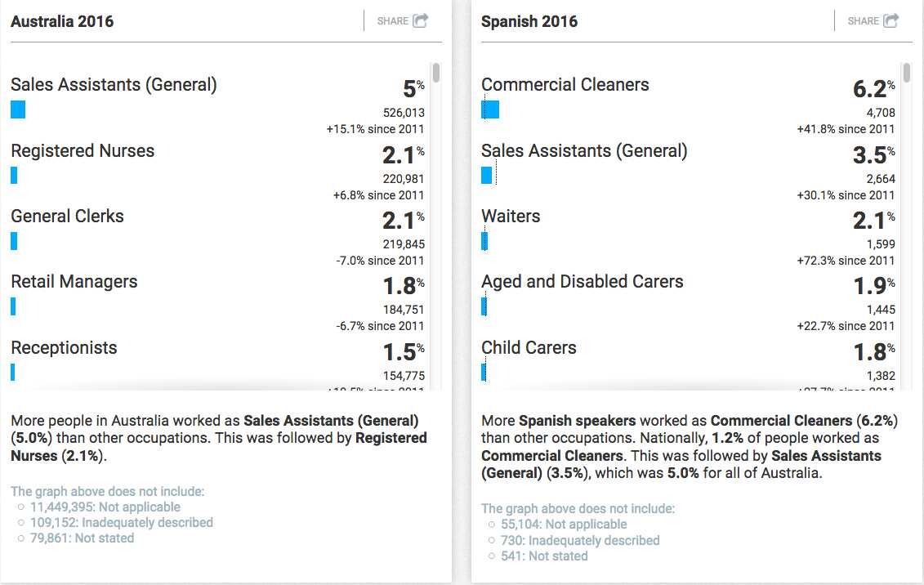Click the SHARE label in the Australia 2016 panel
The image size is (924, 585).
(x=392, y=21)
